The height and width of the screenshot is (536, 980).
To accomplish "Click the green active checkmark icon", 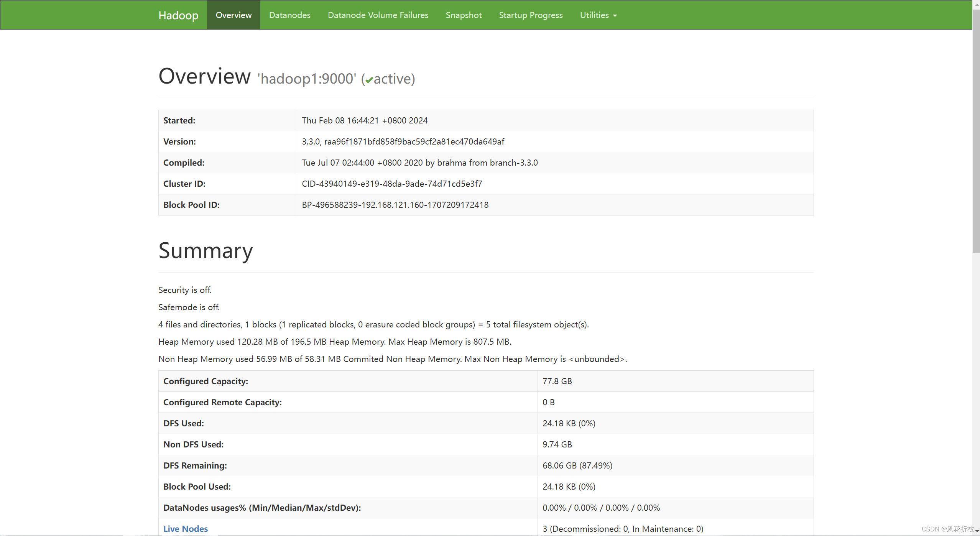I will (369, 80).
